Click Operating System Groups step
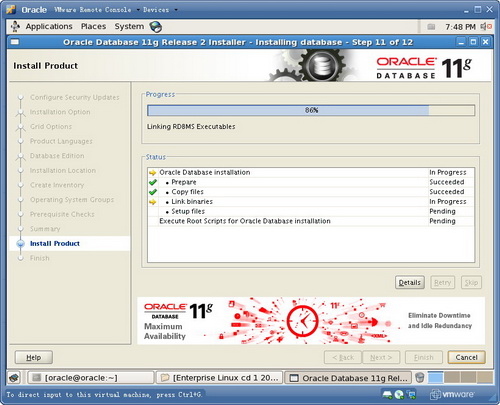This screenshot has width=500, height=405. [72, 200]
